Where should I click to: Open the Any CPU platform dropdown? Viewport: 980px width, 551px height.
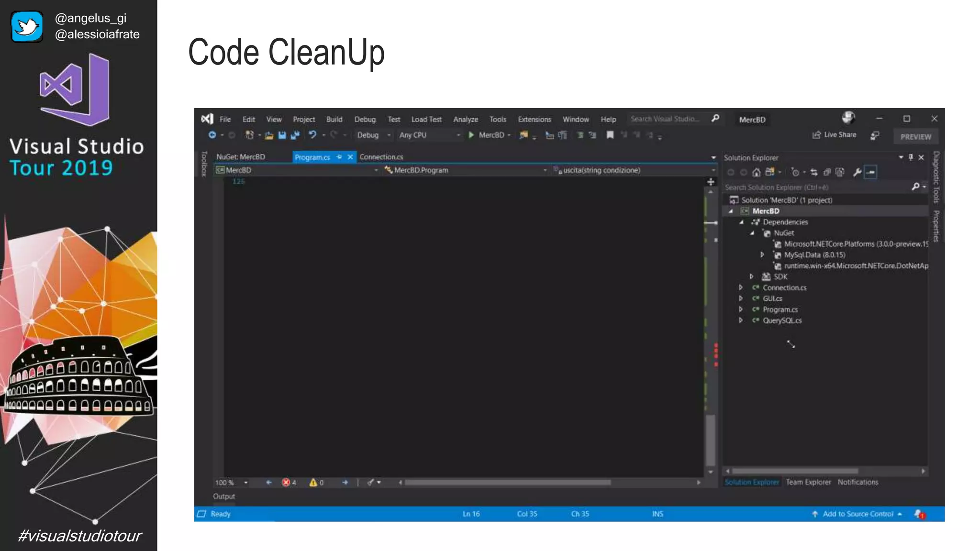pyautogui.click(x=430, y=135)
